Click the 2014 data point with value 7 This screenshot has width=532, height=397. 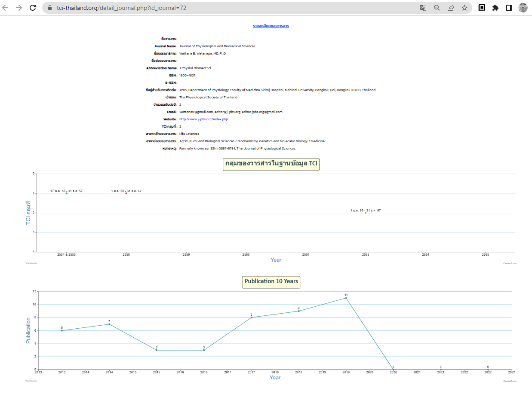click(109, 324)
